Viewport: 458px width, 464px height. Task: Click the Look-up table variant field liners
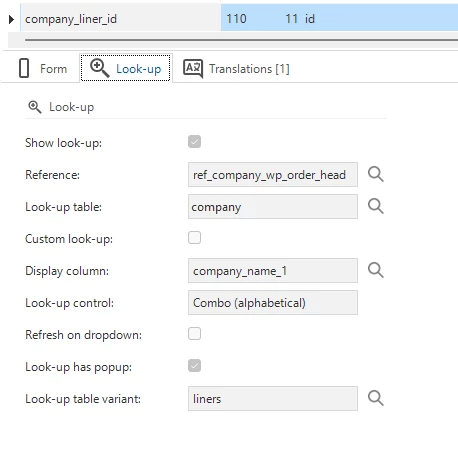tap(273, 399)
